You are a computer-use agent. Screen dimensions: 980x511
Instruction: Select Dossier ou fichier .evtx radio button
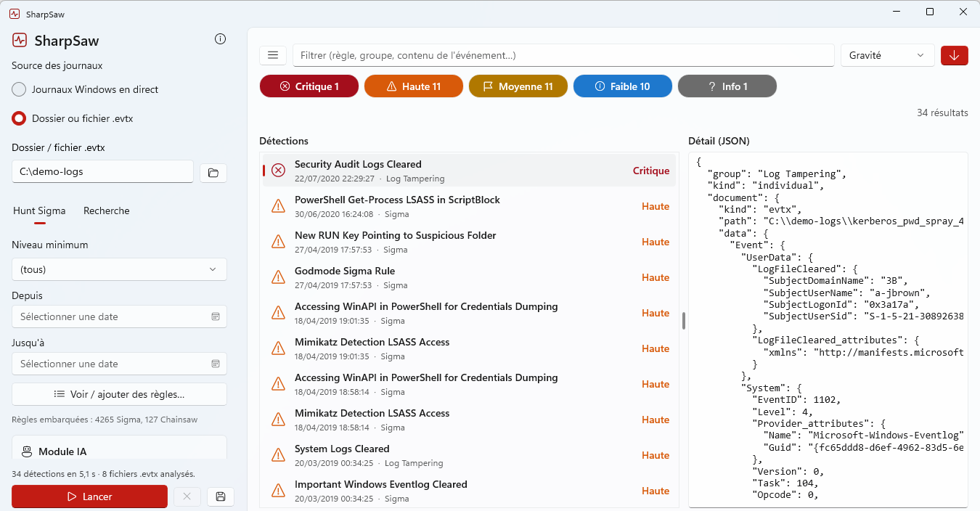click(x=19, y=118)
